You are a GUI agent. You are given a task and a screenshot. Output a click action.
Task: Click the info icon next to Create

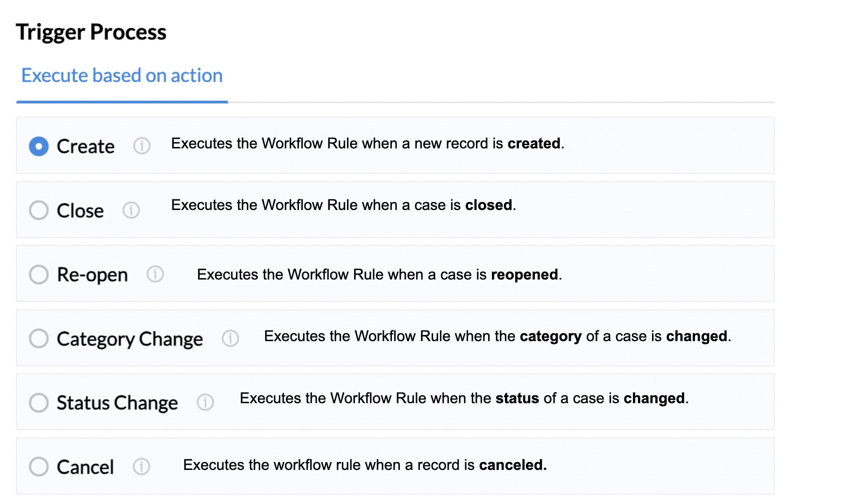[x=142, y=146]
